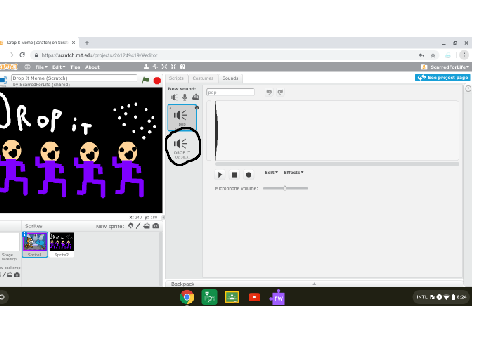
Task: Adjust the microphone volume slider
Action: [x=285, y=188]
